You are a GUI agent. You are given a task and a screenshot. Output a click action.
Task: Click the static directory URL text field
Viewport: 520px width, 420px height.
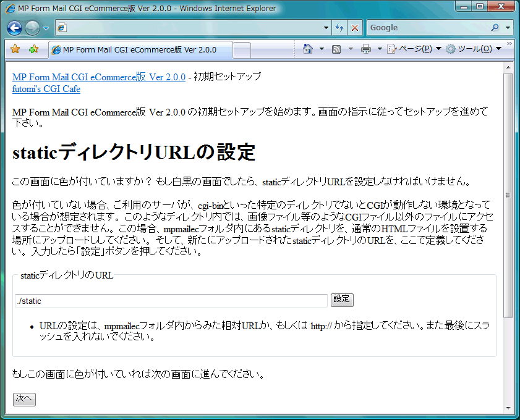tap(171, 301)
